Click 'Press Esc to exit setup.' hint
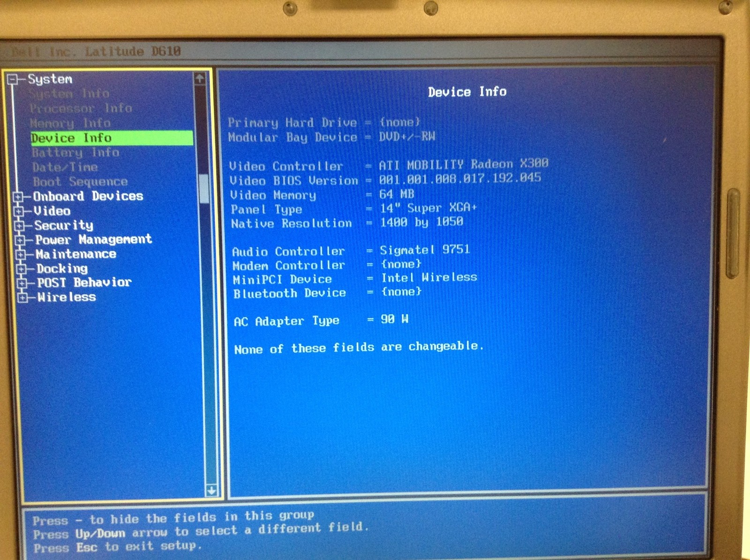The height and width of the screenshot is (560, 750). point(117,547)
